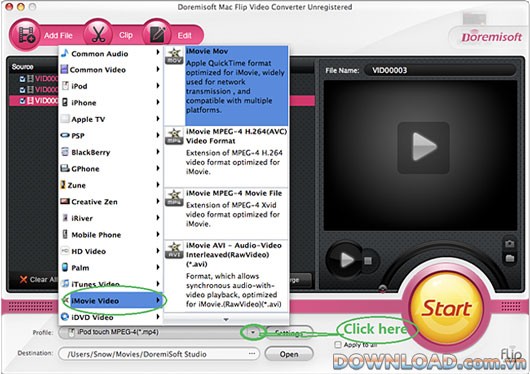Click the Common Audio music note icon
Screen dimensions: 530x374
pos(65,53)
